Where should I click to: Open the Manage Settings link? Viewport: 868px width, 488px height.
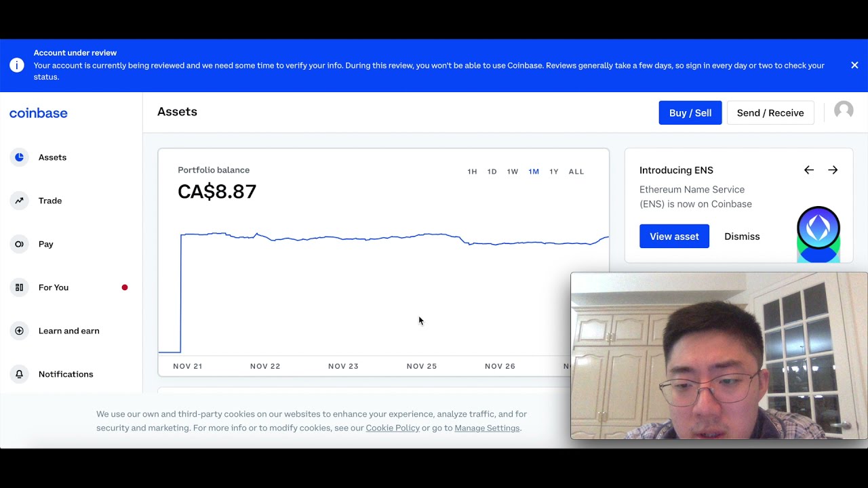[487, 428]
